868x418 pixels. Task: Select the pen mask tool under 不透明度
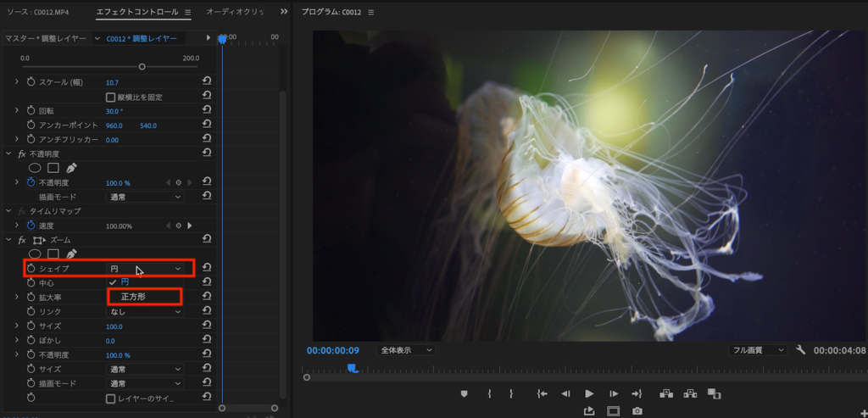(71, 168)
